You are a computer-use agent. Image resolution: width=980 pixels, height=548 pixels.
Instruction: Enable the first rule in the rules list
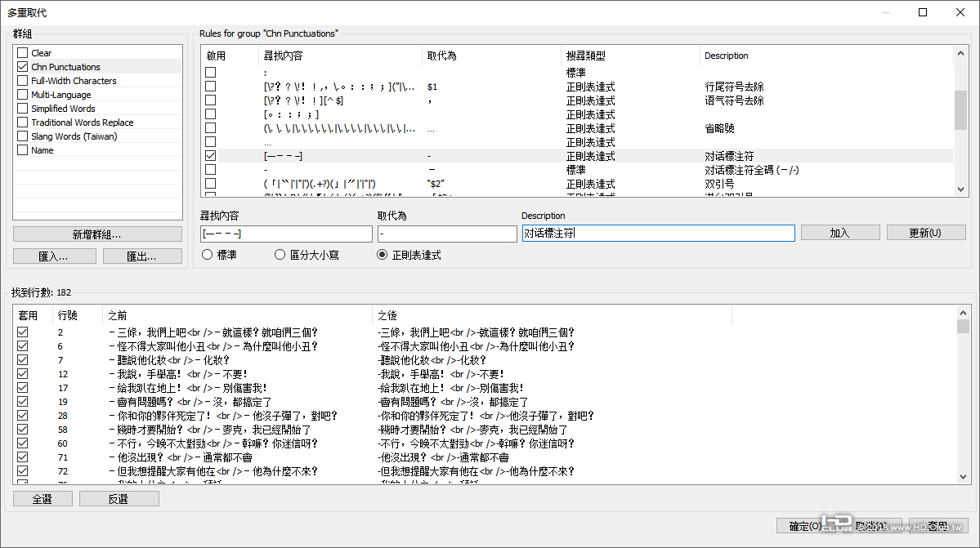(210, 72)
